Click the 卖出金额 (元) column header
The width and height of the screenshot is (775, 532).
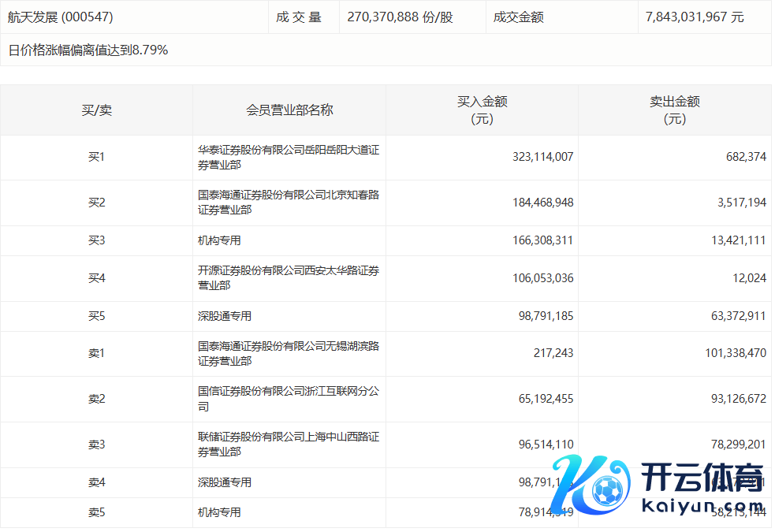pyautogui.click(x=674, y=110)
